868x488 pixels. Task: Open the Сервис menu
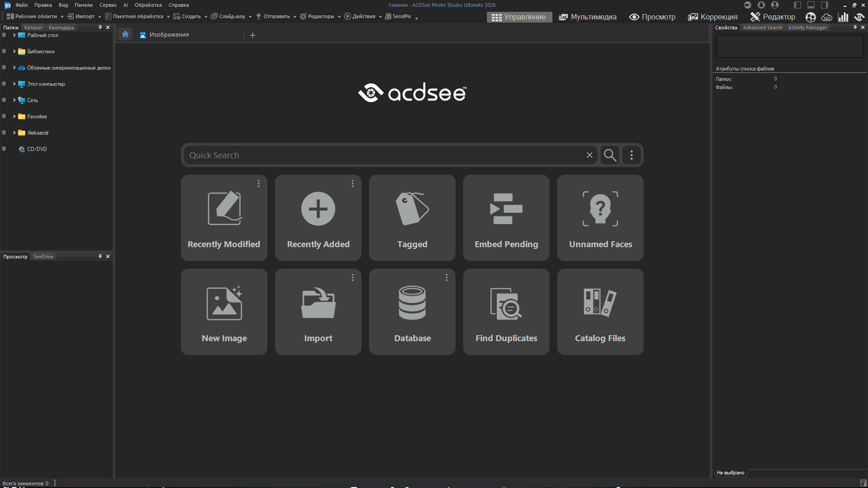pos(108,5)
